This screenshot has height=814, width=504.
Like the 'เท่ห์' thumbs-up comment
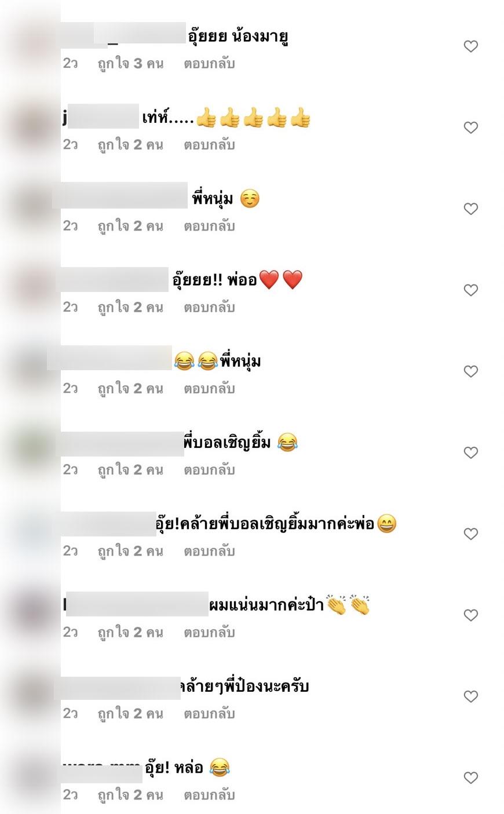471,127
